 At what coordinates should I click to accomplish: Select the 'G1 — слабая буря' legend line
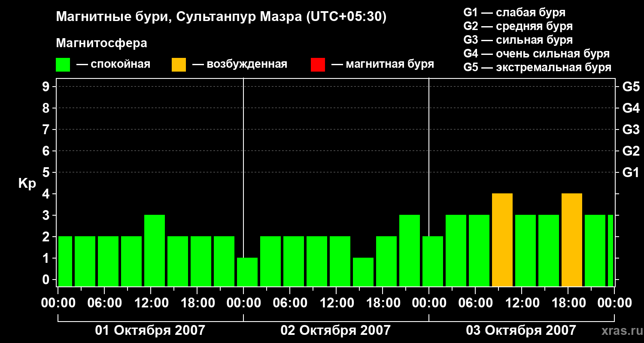pos(514,12)
